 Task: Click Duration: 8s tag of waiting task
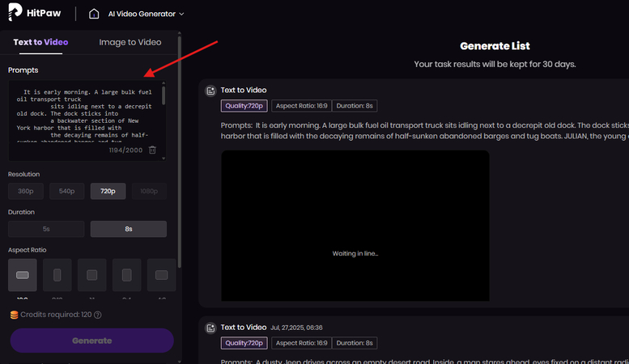(x=355, y=106)
